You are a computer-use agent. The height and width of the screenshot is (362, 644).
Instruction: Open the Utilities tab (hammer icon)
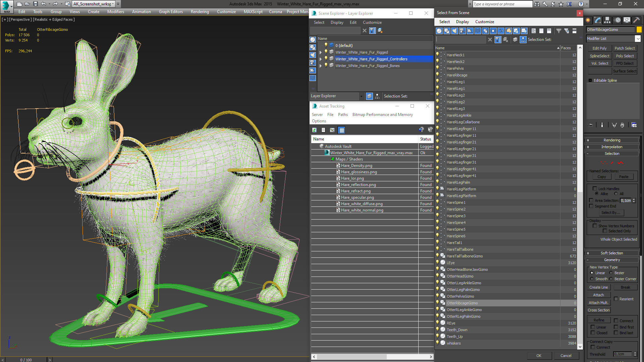(x=636, y=20)
